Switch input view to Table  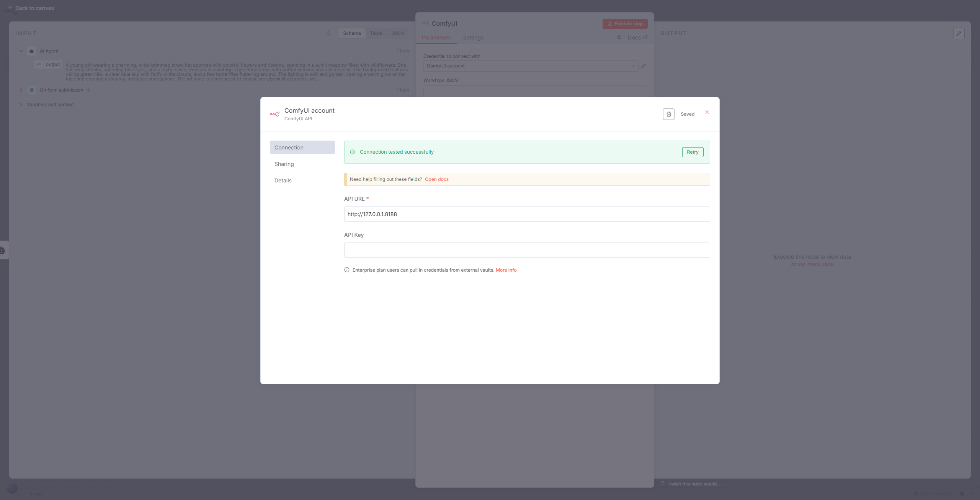pos(376,33)
